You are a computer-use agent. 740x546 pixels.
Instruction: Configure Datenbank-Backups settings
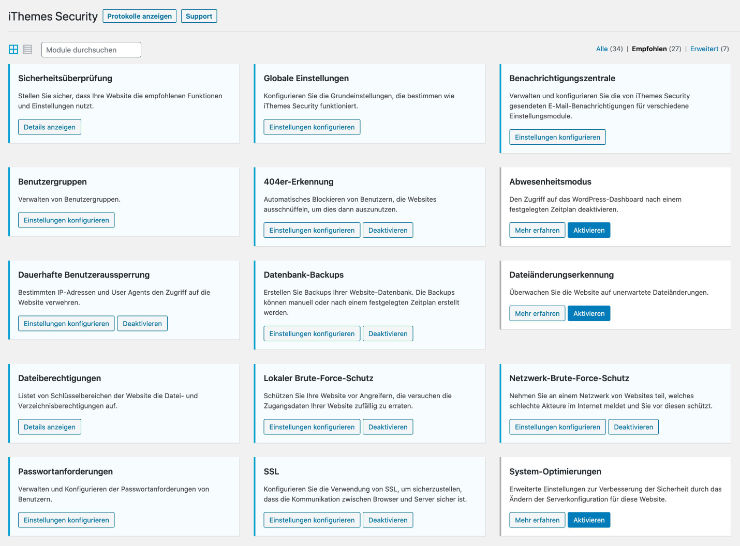point(312,333)
